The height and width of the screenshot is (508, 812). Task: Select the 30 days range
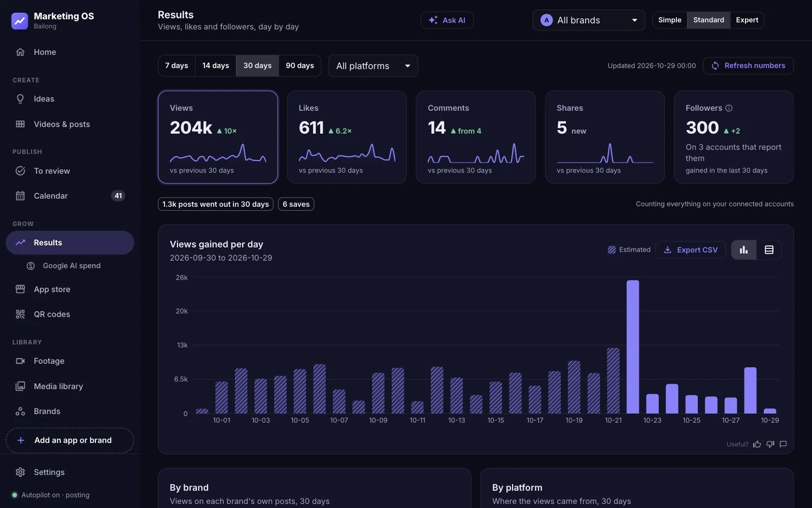[x=257, y=66]
